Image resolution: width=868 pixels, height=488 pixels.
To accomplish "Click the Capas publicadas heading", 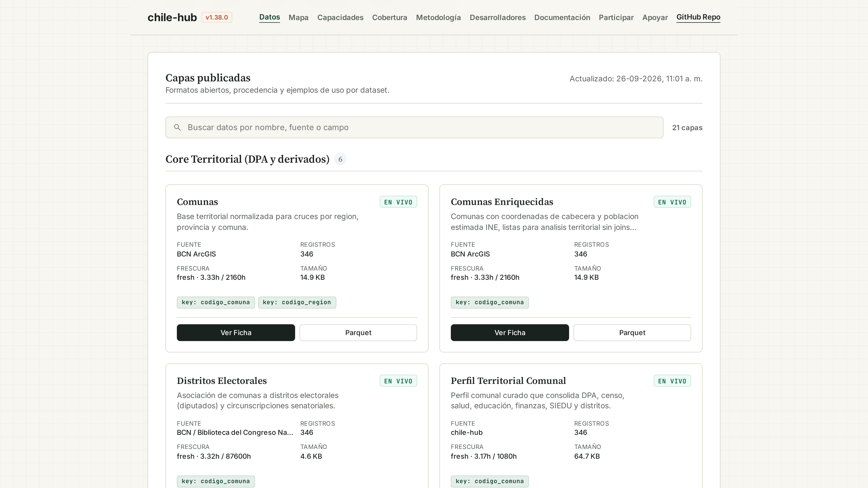I will point(208,78).
